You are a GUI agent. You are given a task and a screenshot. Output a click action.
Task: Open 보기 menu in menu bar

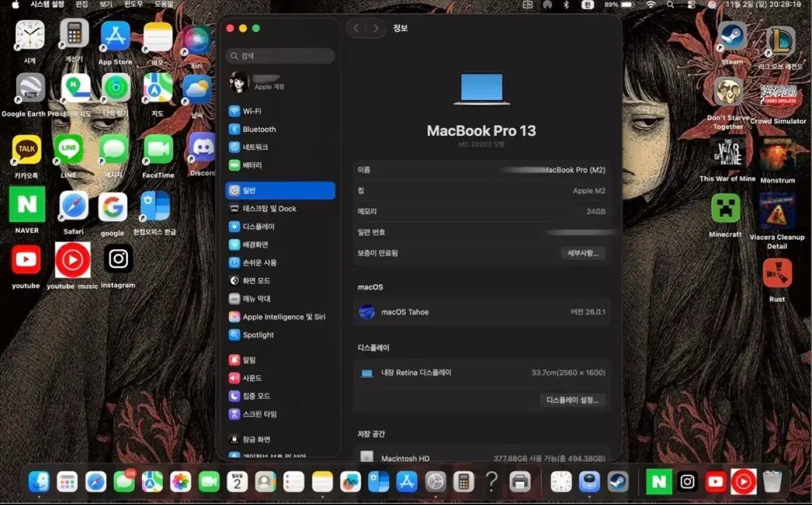106,4
